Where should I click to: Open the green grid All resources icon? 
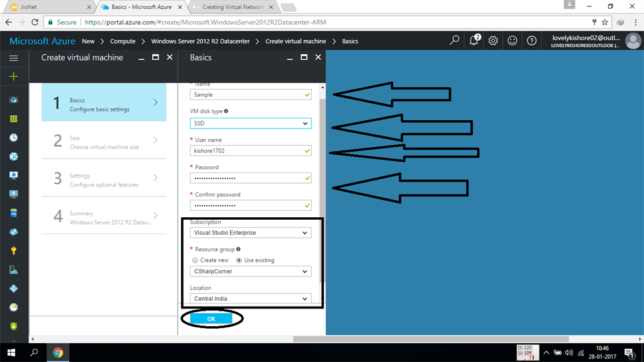point(14,119)
